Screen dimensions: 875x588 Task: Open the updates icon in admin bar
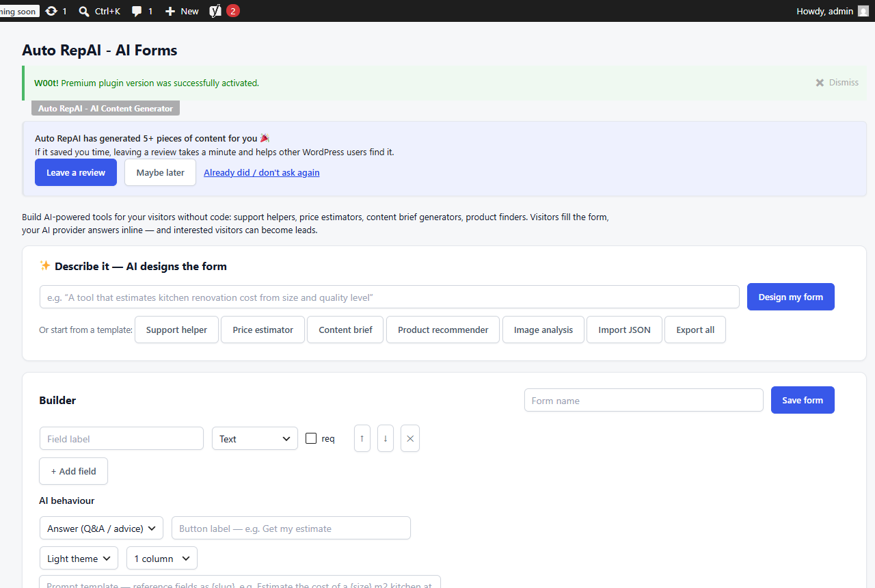[51, 11]
